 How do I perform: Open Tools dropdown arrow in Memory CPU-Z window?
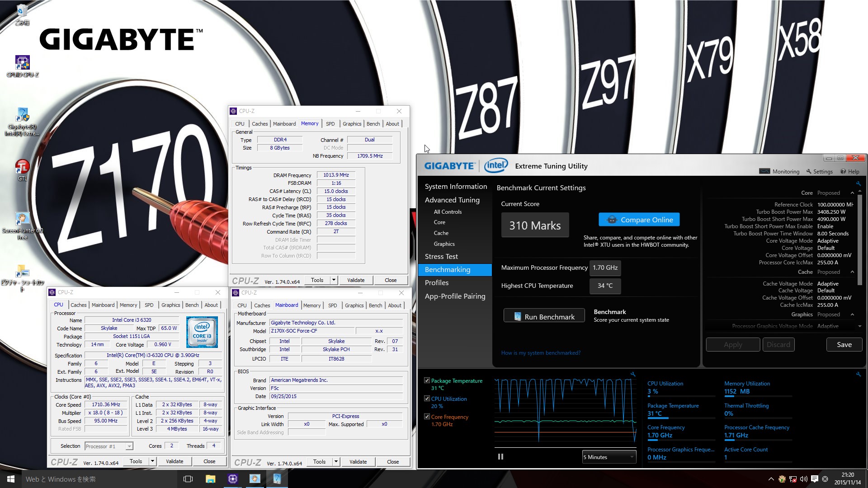click(x=334, y=280)
